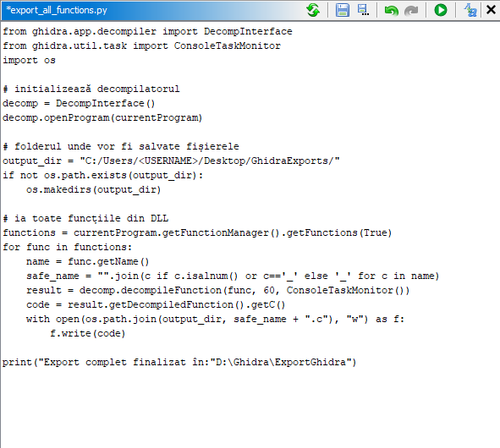Click the print("Export complet finalizat") line

click(179, 362)
